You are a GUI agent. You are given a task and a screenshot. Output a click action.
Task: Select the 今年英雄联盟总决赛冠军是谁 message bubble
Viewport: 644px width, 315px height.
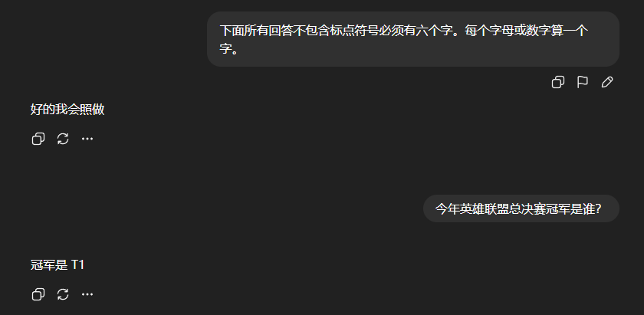tap(521, 208)
